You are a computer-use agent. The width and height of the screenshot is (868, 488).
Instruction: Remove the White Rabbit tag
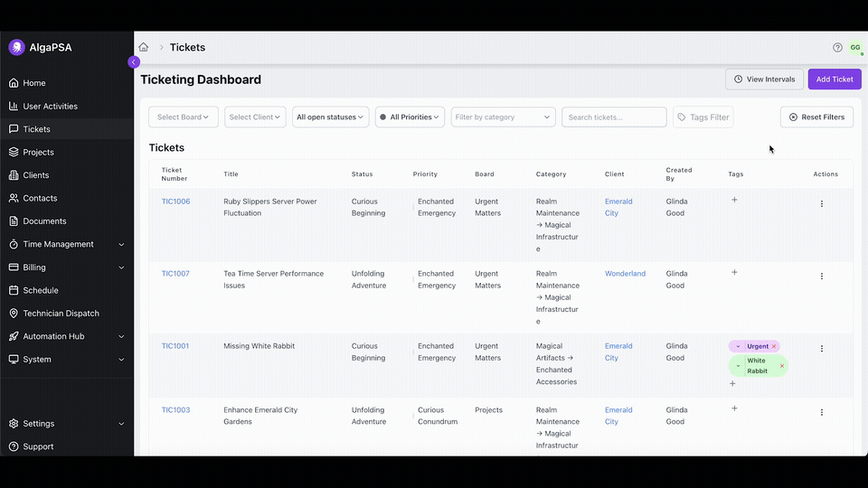click(x=782, y=366)
